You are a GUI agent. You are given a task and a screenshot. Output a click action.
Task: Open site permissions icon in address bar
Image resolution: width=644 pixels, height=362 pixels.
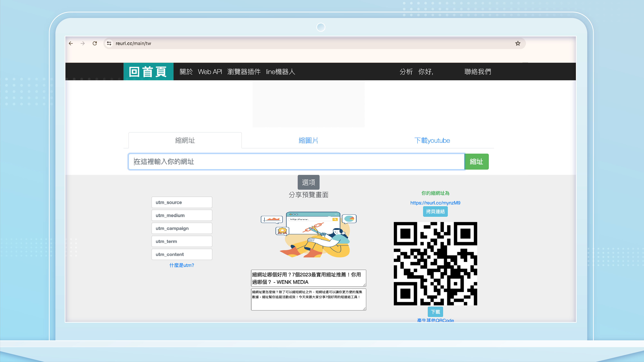pyautogui.click(x=109, y=43)
